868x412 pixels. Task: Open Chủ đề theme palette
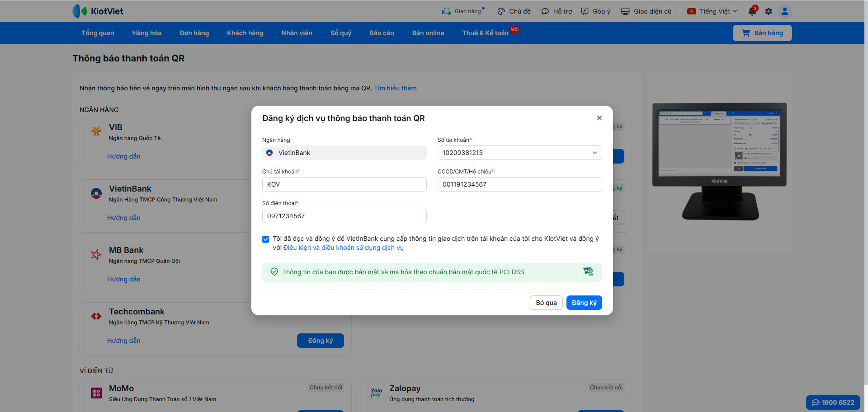[514, 11]
